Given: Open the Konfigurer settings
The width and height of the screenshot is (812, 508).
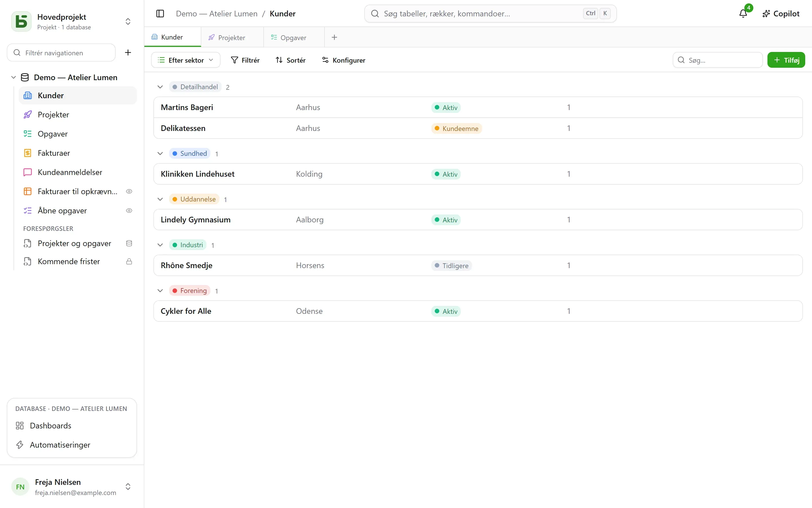Looking at the screenshot, I should pos(344,60).
